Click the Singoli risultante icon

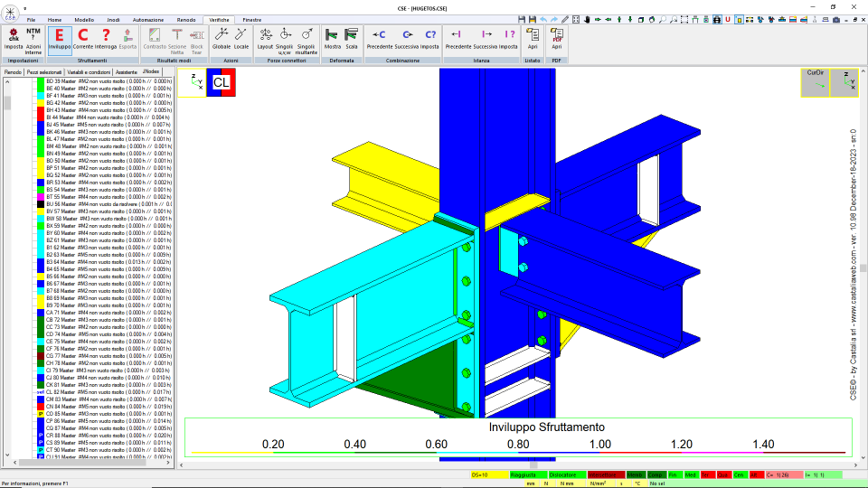point(307,41)
